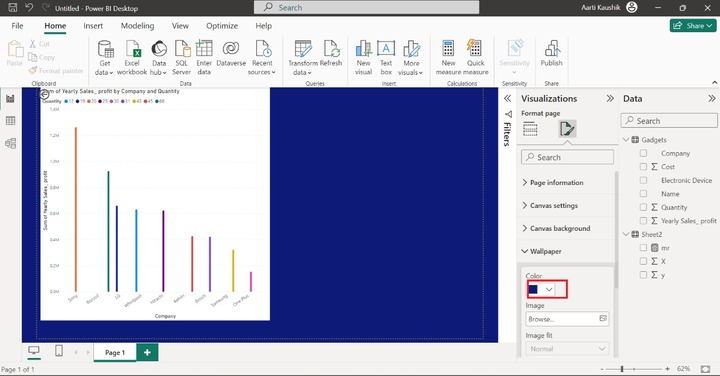Launch Transform data editor
The width and height of the screenshot is (720, 376).
pos(303,58)
